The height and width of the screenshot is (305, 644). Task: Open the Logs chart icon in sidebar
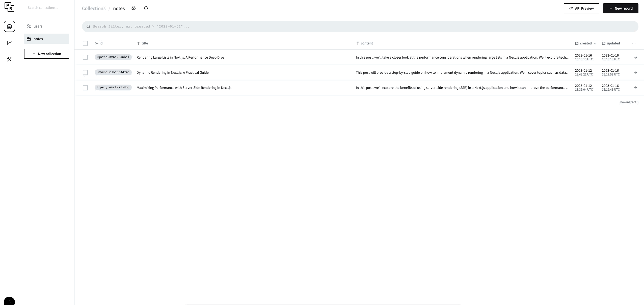coord(9,43)
